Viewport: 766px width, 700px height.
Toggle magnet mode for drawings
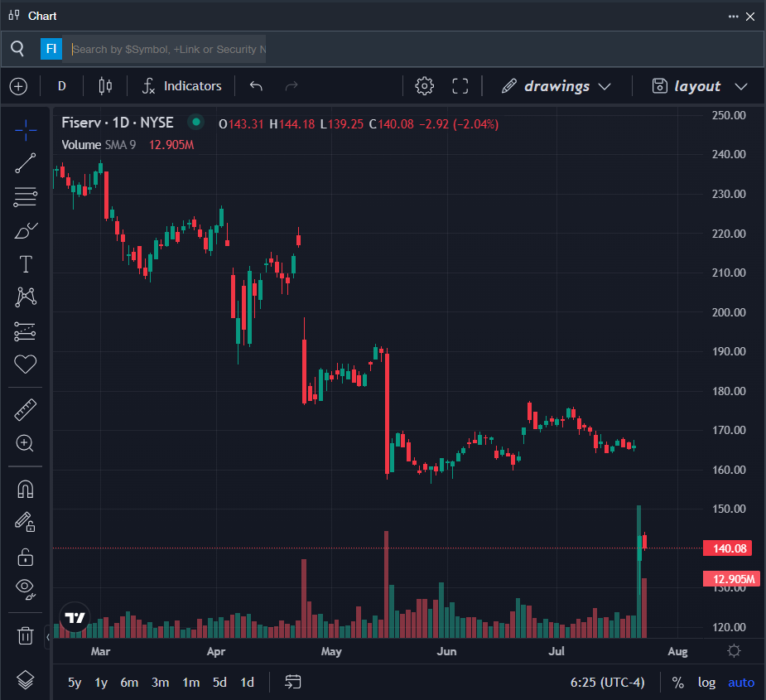pyautogui.click(x=26, y=490)
